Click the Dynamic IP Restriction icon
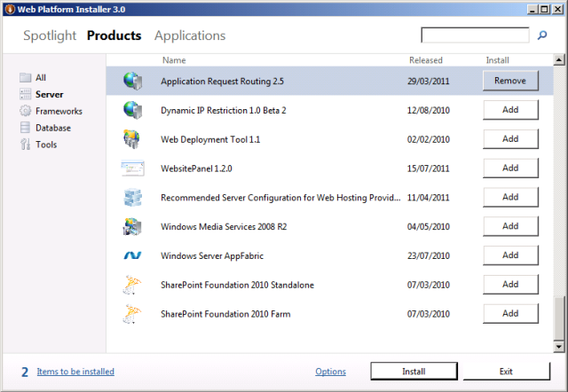Viewport: 568px width, 392px height. point(132,110)
